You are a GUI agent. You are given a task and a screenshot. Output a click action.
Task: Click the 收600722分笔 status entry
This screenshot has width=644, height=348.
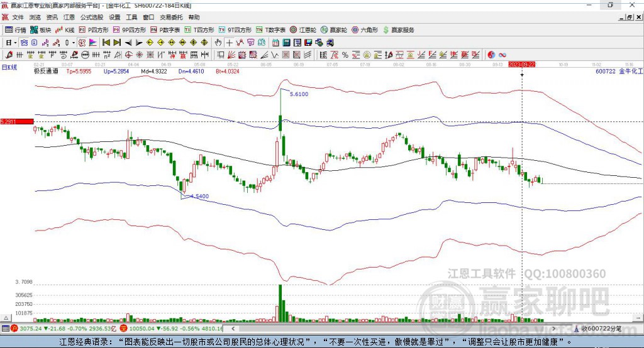597,329
